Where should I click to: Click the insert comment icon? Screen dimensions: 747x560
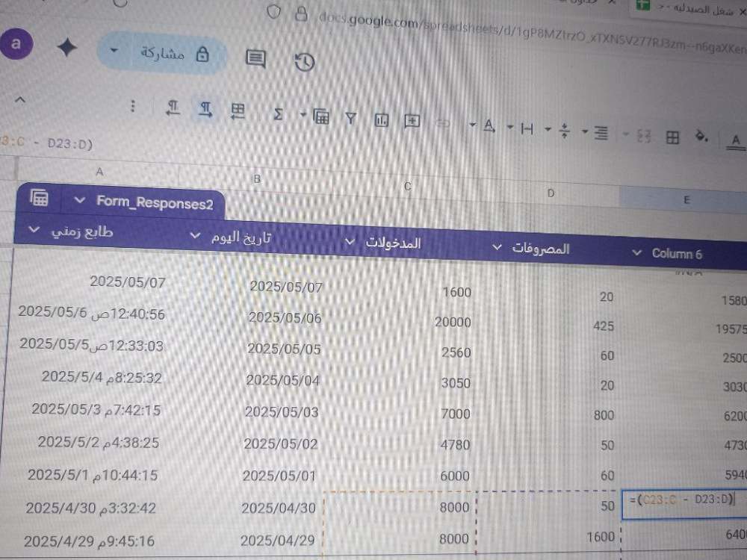coord(412,122)
